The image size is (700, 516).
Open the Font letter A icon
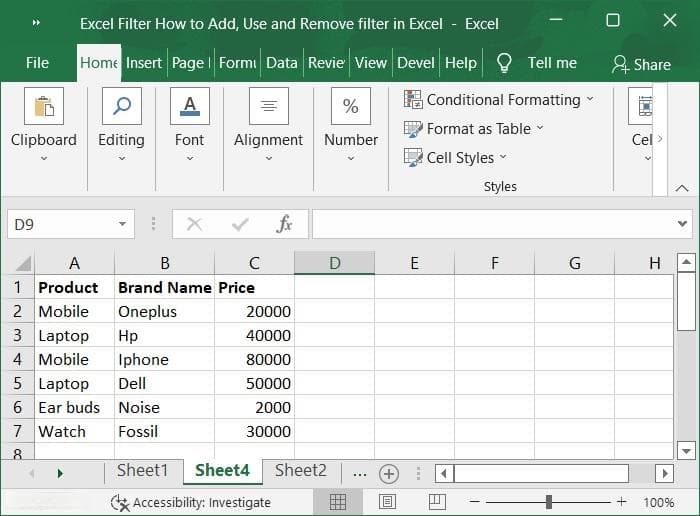point(190,106)
